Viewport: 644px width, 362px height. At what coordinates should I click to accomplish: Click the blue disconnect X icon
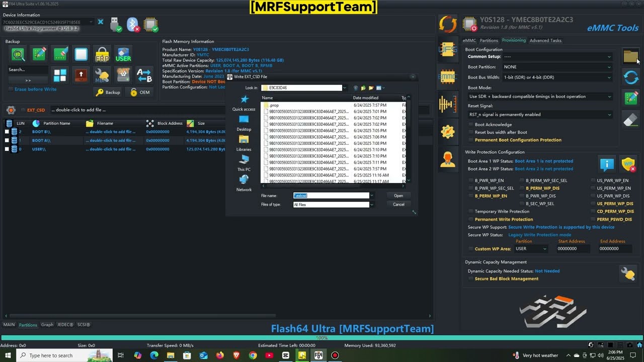coord(101,22)
